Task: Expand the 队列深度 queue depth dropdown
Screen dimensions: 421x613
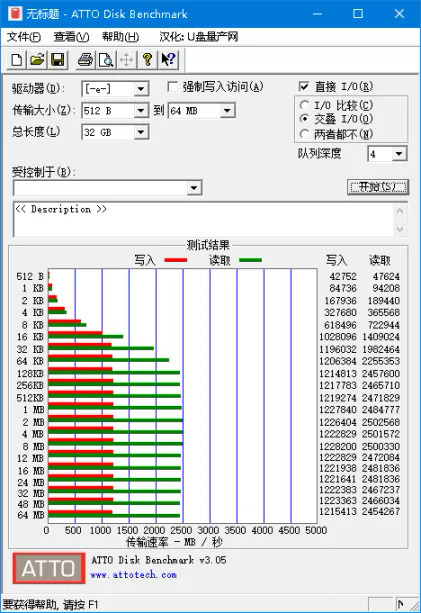Action: tap(399, 154)
